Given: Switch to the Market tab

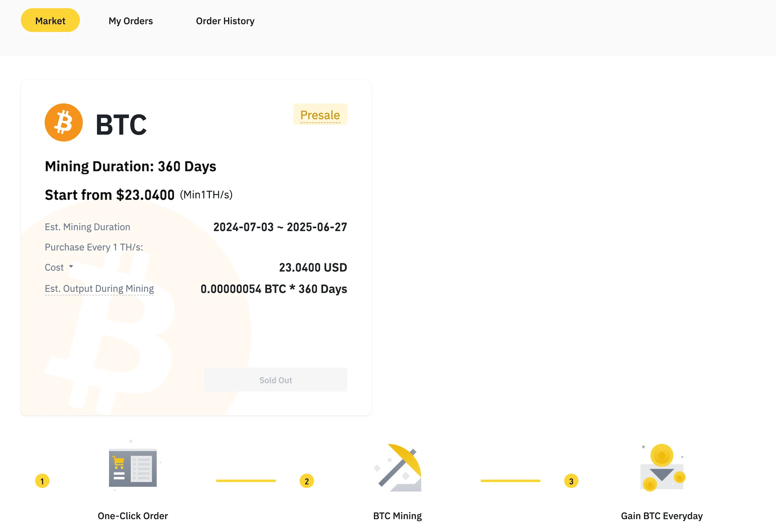Looking at the screenshot, I should (x=50, y=21).
